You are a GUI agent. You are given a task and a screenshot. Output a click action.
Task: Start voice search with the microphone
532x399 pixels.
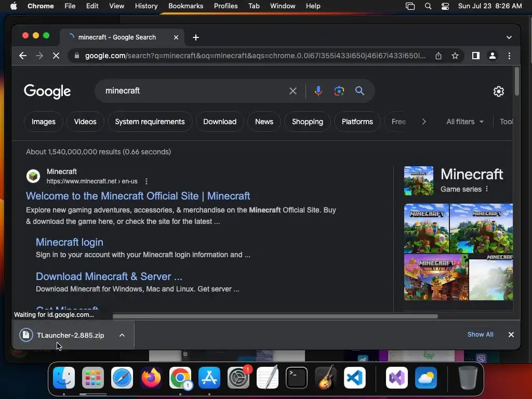[318, 91]
